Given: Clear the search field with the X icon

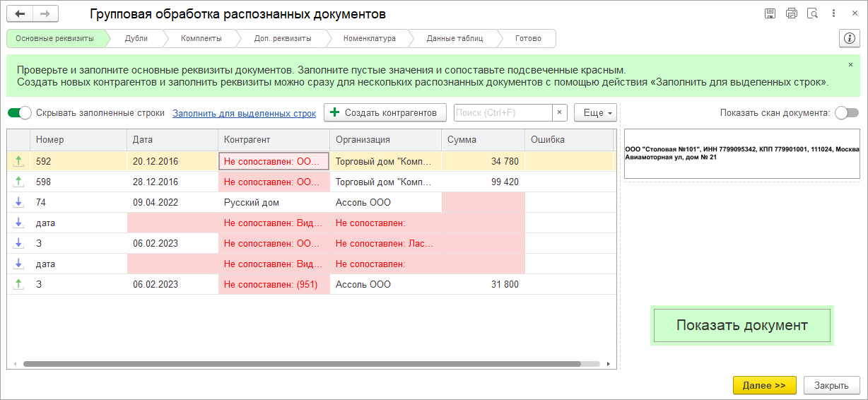Looking at the screenshot, I should pos(559,112).
